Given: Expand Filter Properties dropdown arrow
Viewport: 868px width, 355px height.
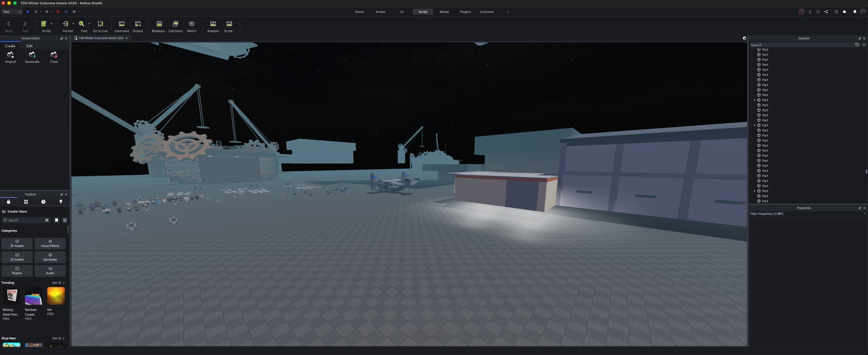Looking at the screenshot, I should (865, 214).
